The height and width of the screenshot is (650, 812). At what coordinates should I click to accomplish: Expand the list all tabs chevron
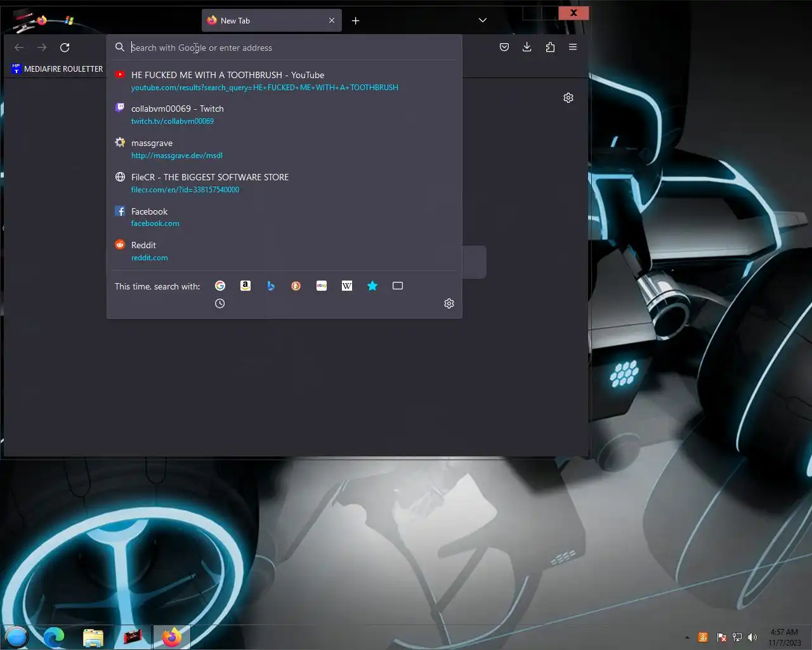(483, 20)
